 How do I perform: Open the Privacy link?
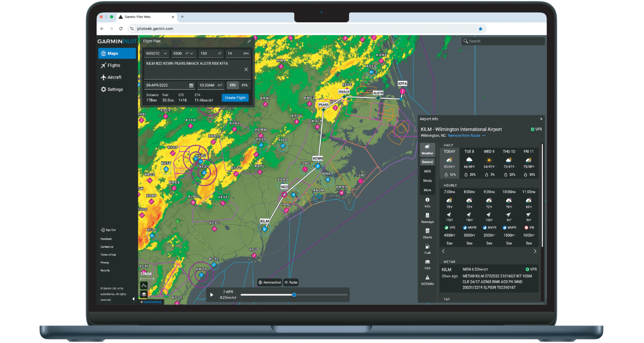pyautogui.click(x=105, y=262)
